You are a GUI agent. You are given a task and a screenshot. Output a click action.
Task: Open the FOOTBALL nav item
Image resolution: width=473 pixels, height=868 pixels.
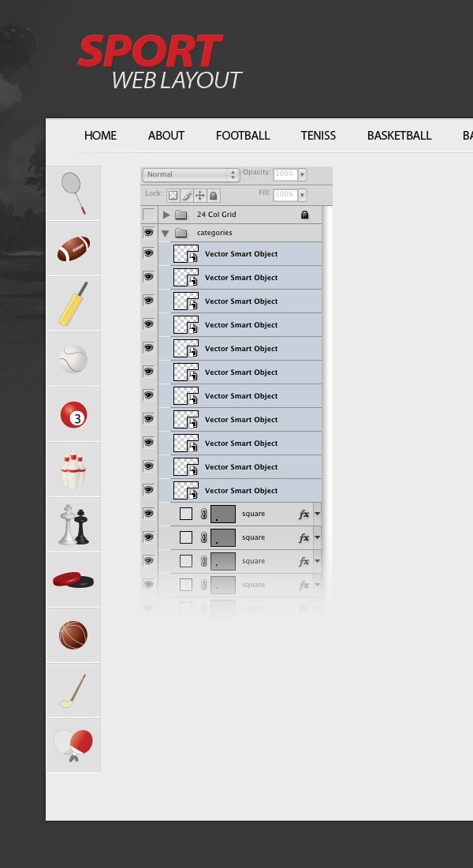(243, 136)
